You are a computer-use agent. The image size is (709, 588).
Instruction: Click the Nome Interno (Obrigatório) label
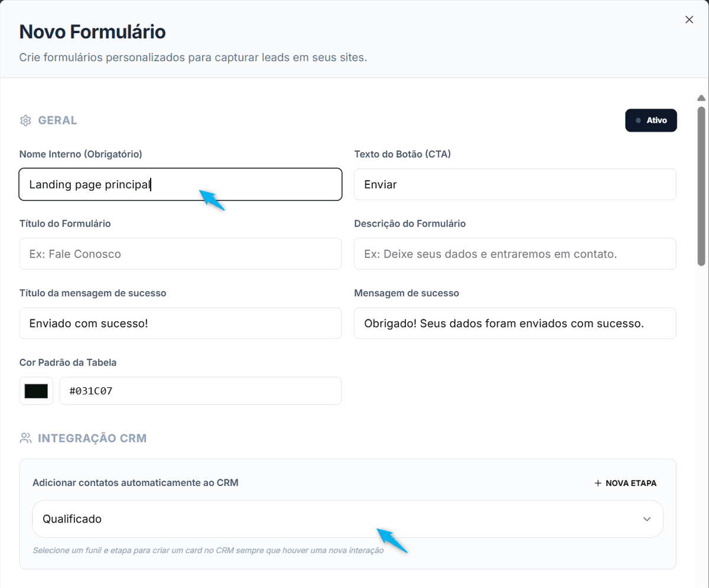tap(80, 154)
